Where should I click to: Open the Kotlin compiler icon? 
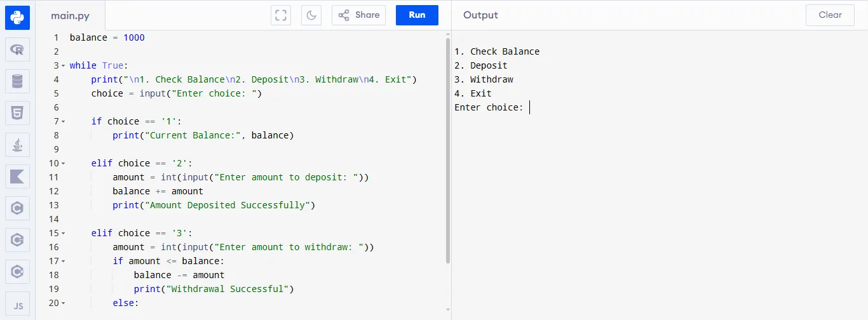pos(18,177)
